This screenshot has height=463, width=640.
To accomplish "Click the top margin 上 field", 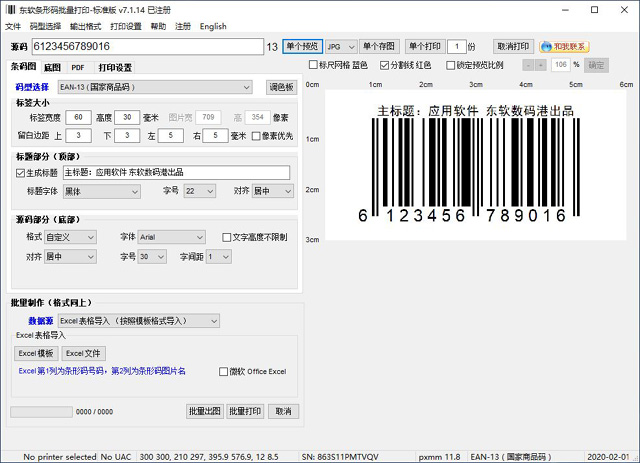I will coord(78,136).
